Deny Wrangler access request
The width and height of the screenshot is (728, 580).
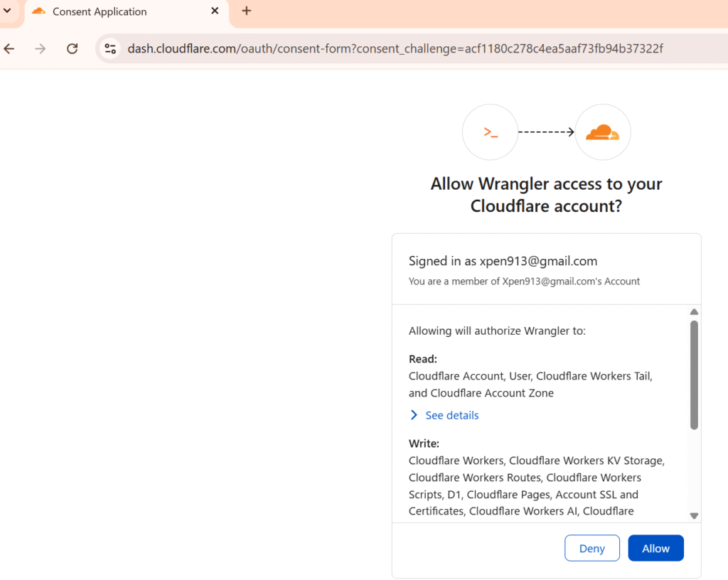point(591,548)
